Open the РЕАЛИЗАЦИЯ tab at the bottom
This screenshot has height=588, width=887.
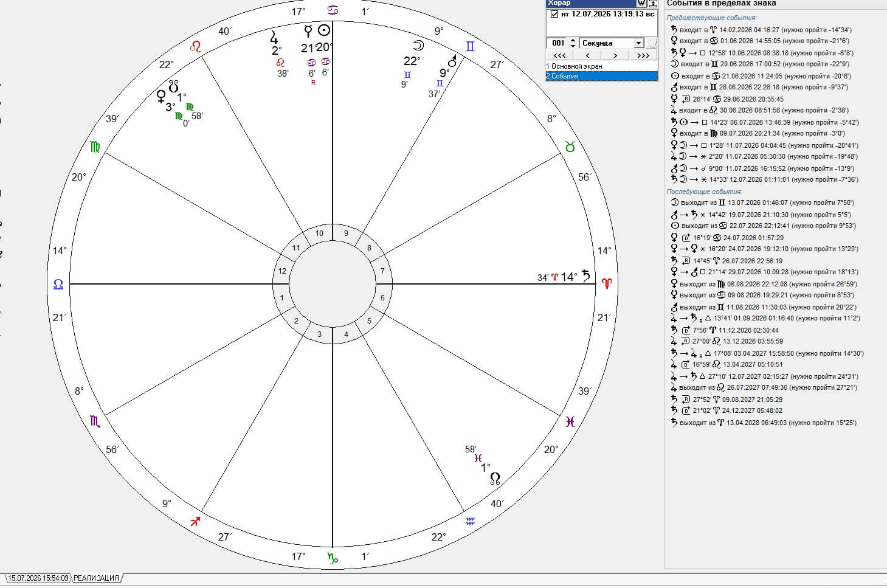96,578
